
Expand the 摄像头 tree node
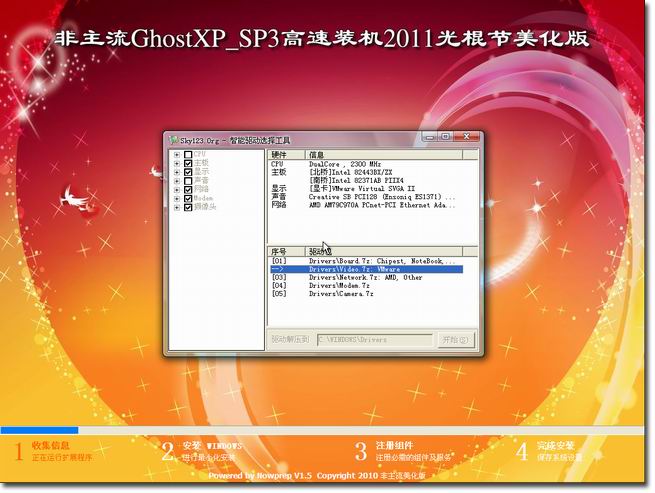[x=177, y=207]
